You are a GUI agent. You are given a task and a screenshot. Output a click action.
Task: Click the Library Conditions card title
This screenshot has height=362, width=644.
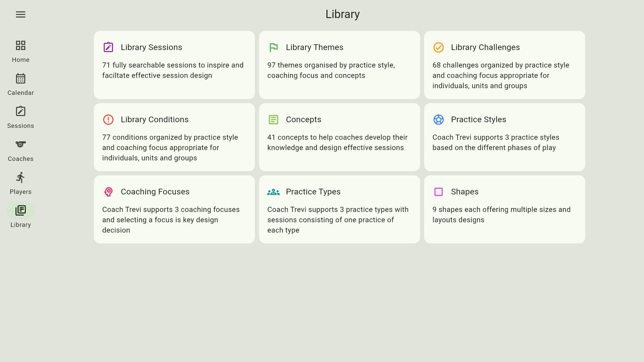[155, 119]
